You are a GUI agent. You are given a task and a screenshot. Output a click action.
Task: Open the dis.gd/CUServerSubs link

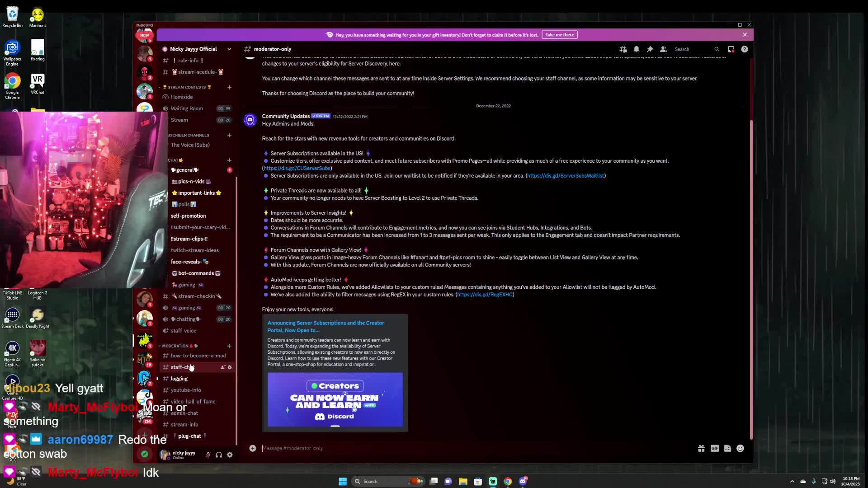point(297,169)
